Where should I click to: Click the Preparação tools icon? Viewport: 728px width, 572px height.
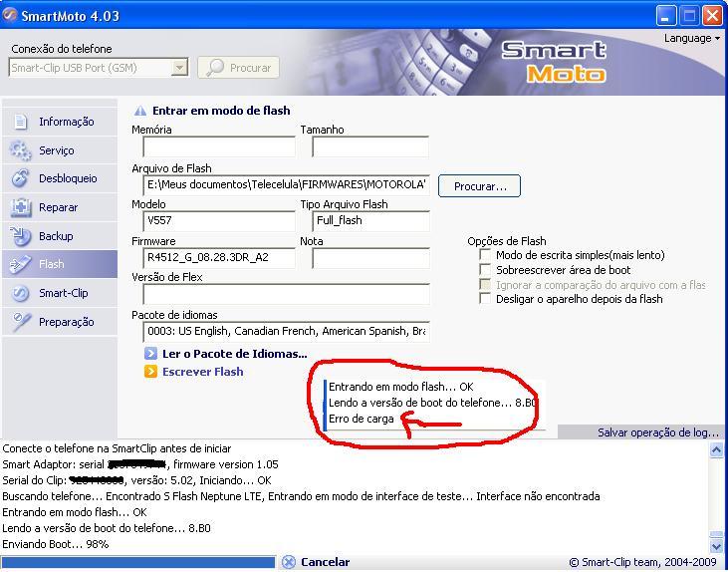coord(21,322)
